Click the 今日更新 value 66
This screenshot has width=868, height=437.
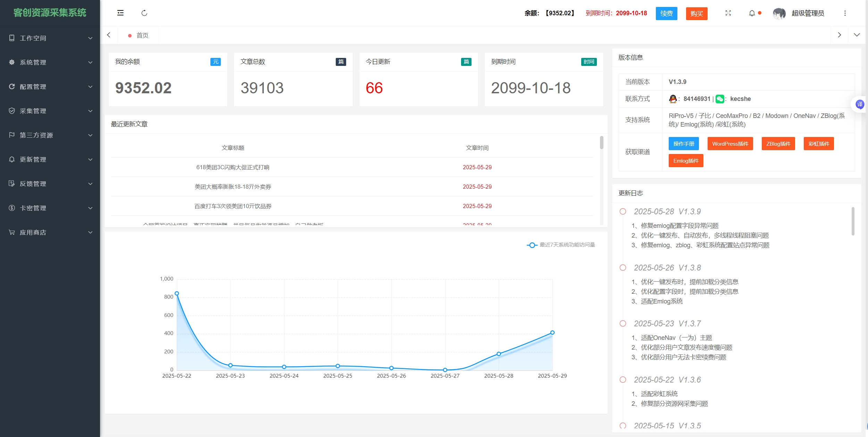pyautogui.click(x=374, y=88)
